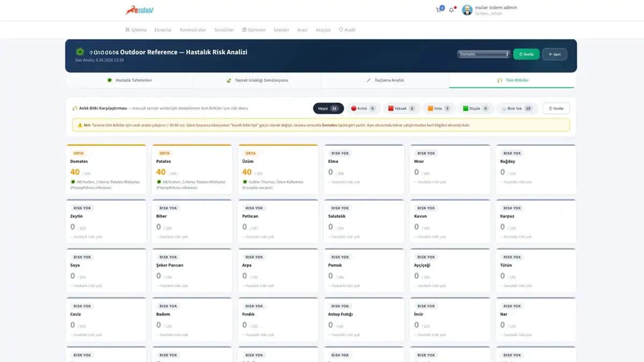Screen dimensions: 644x362
Task: Open the Patates risk card
Action: pyautogui.click(x=192, y=169)
